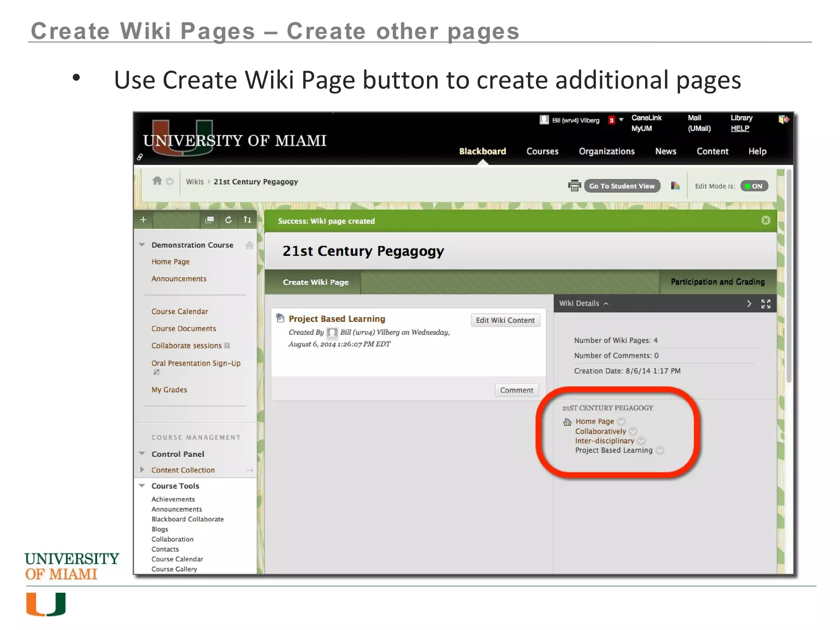
Task: Switch to the Blackboard tab
Action: [x=482, y=151]
